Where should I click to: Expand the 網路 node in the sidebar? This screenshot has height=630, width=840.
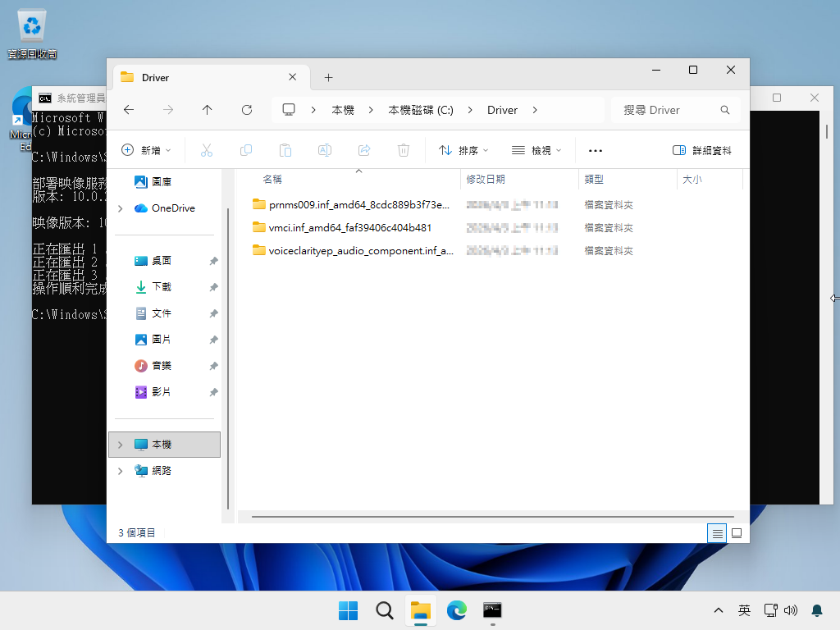pyautogui.click(x=121, y=470)
